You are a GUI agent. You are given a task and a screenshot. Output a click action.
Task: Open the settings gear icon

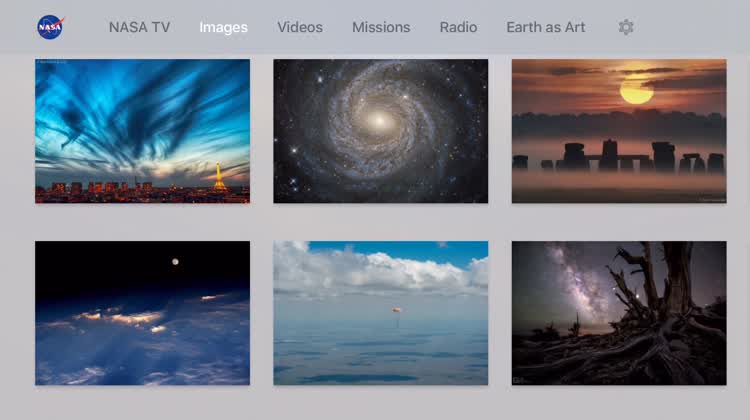[x=626, y=27]
